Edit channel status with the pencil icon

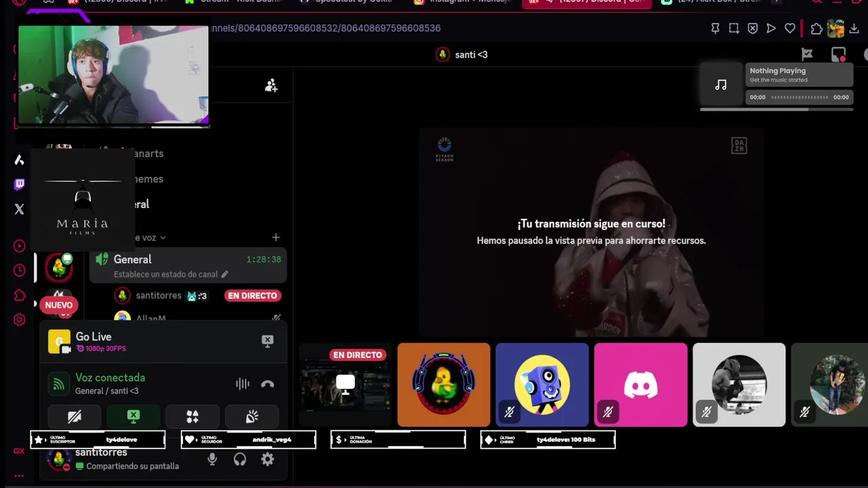pyautogui.click(x=224, y=274)
